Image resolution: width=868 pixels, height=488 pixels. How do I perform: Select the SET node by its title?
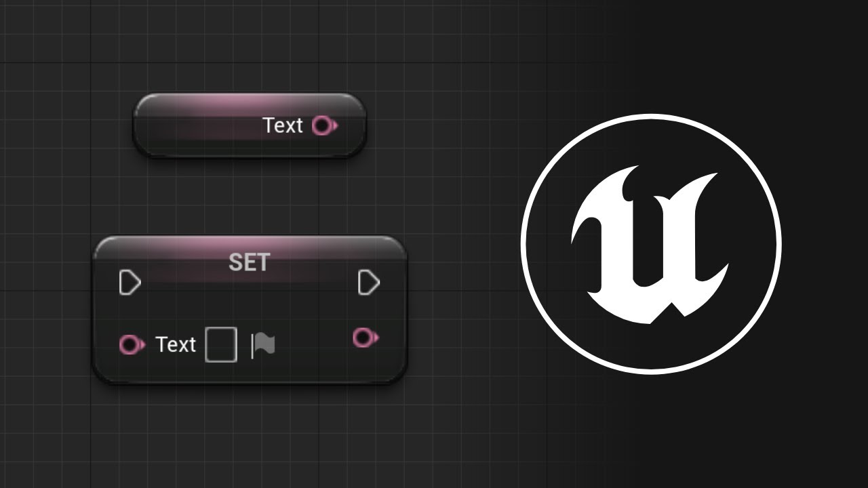[x=249, y=262]
